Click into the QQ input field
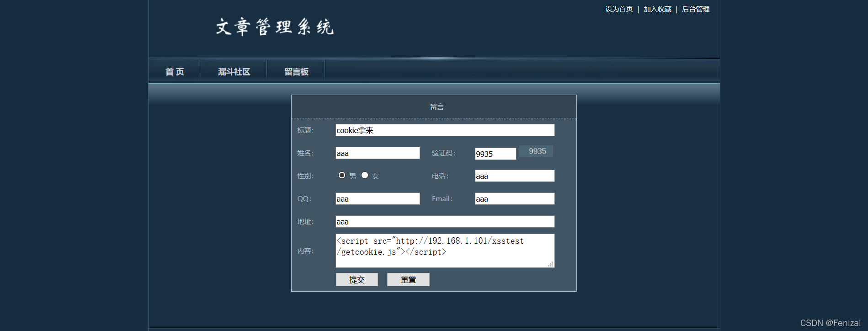 (x=378, y=199)
